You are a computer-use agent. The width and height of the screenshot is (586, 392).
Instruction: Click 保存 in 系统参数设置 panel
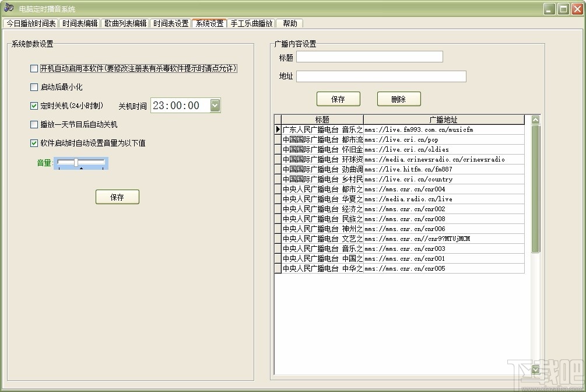point(117,197)
